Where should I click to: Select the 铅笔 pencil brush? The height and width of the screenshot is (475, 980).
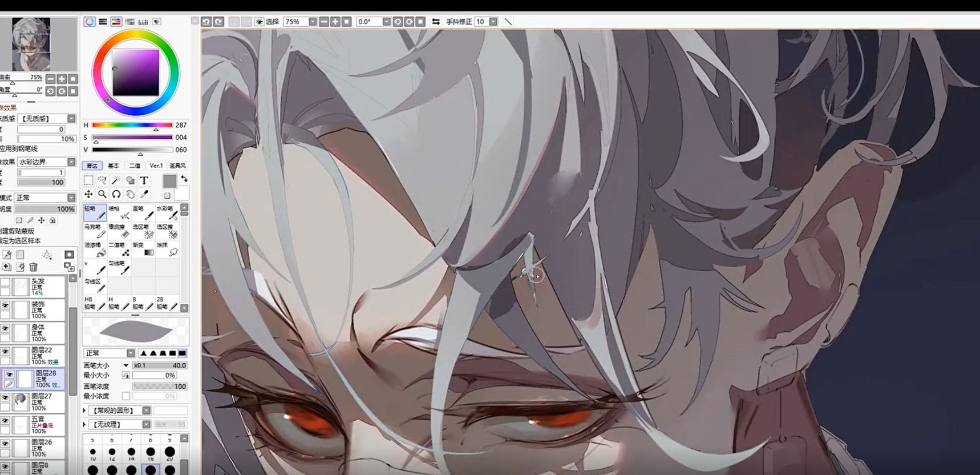click(95, 212)
